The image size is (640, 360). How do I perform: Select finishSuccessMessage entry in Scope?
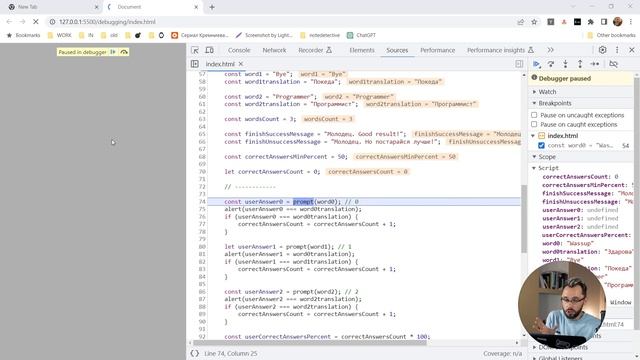click(x=587, y=193)
